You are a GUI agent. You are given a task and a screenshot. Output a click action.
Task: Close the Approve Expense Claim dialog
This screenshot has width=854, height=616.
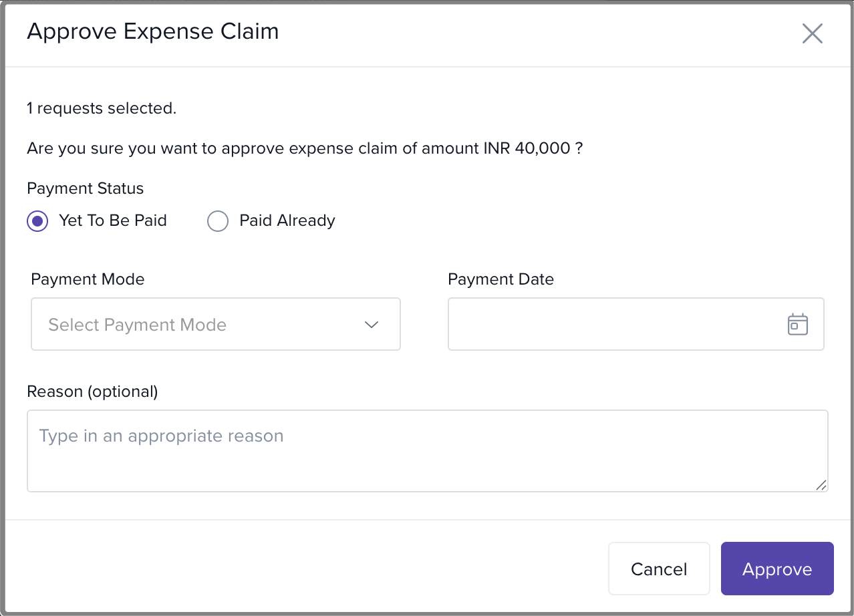point(812,33)
